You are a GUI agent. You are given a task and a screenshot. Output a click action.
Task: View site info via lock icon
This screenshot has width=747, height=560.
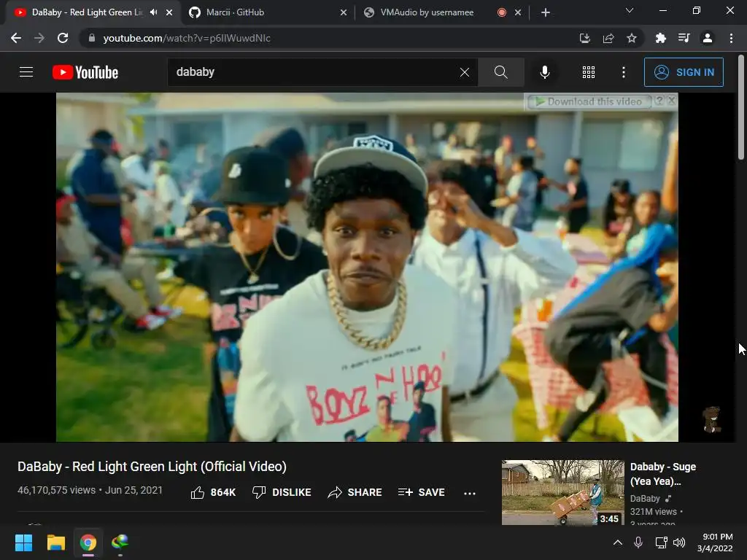(91, 38)
